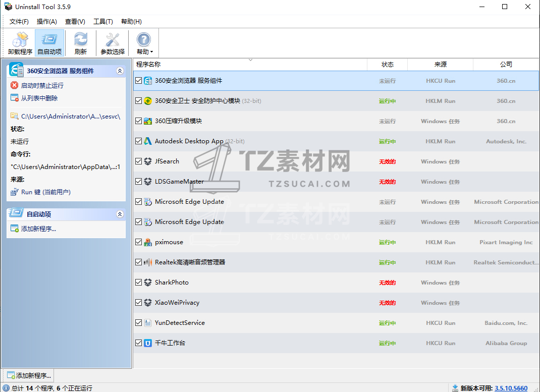Disable the JfSearch startup checkbox
The width and height of the screenshot is (540, 392).
point(138,161)
